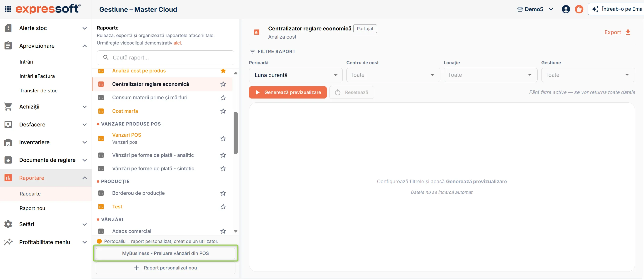This screenshot has height=279, width=644.
Task: Collapse the Raportare menu chevron
Action: tap(85, 178)
